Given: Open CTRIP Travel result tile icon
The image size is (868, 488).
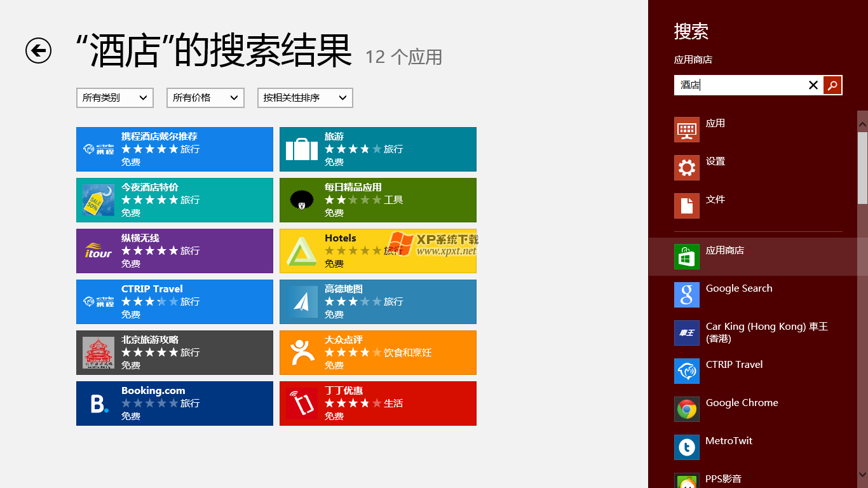Looking at the screenshot, I should pyautogui.click(x=98, y=302).
